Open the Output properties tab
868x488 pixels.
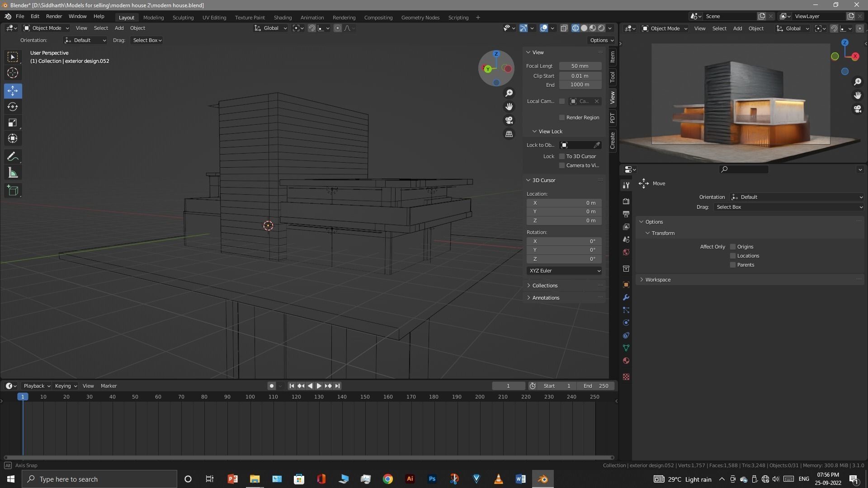tap(626, 214)
